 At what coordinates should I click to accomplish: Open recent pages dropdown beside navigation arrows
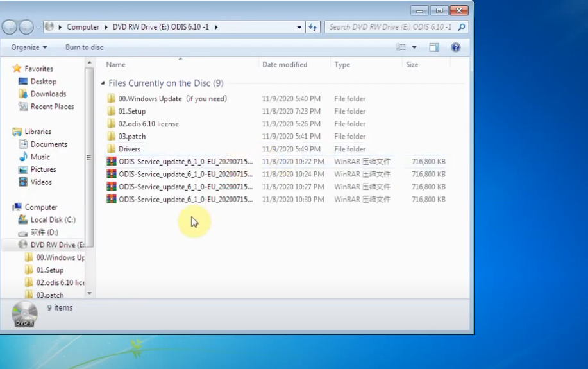pyautogui.click(x=38, y=27)
